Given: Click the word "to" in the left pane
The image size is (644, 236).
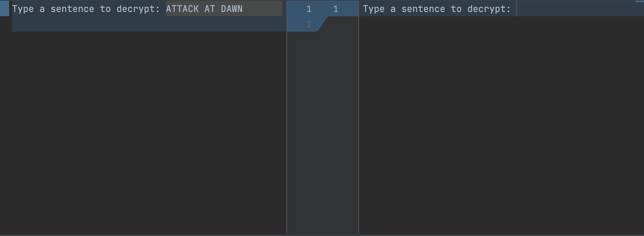Looking at the screenshot, I should pyautogui.click(x=105, y=9).
